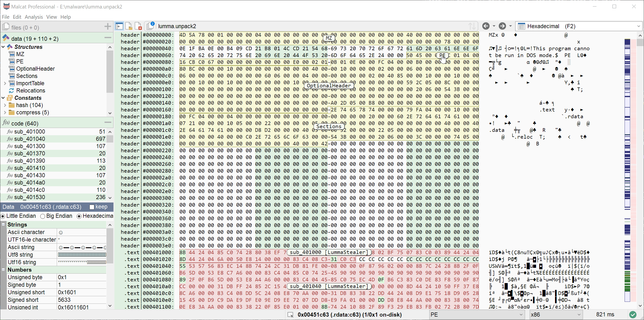The width and height of the screenshot is (644, 320).
Task: Click the Utf8 string color bar value
Action: point(81,255)
